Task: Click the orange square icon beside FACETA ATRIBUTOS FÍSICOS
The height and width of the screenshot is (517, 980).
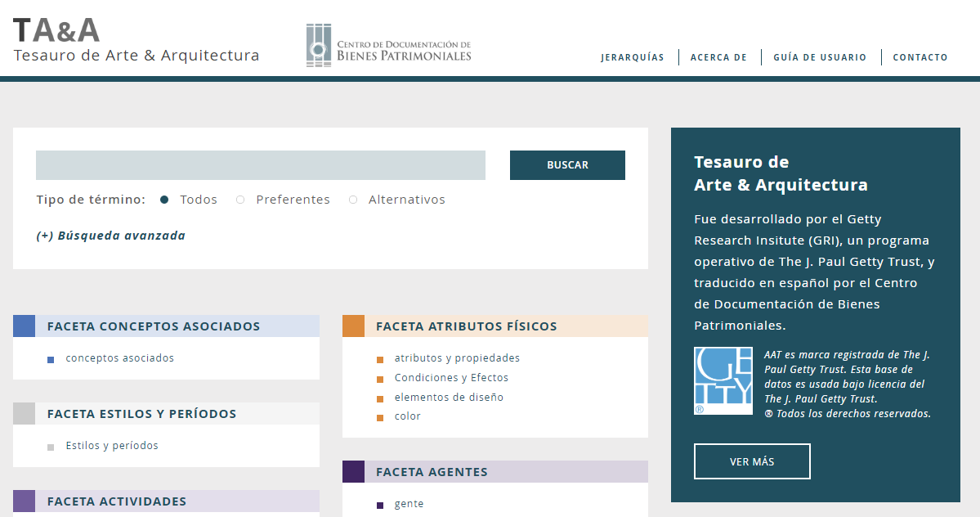Action: 353,326
